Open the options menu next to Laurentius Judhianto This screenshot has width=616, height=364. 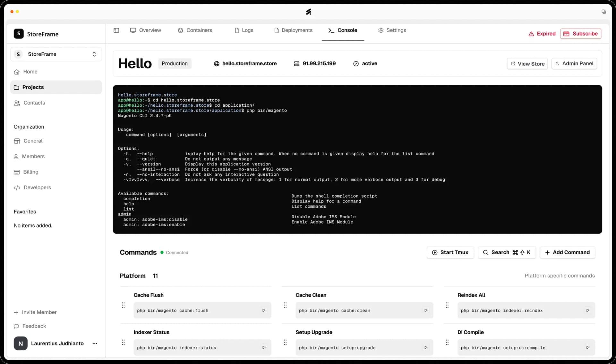pos(95,343)
